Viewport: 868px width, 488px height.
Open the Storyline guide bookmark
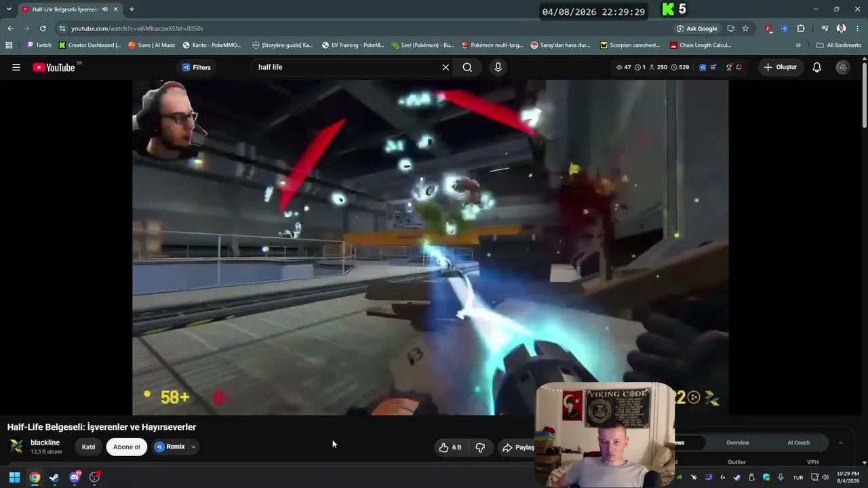[283, 45]
